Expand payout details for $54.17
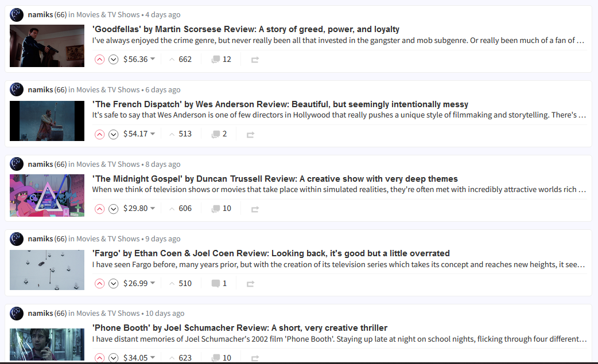Screen dimensions: 598x364 [x=139, y=134]
